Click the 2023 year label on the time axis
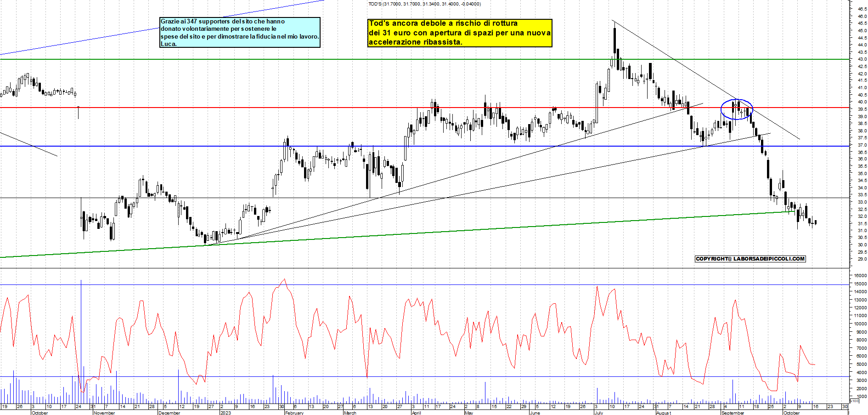868x415 pixels. coord(225,413)
